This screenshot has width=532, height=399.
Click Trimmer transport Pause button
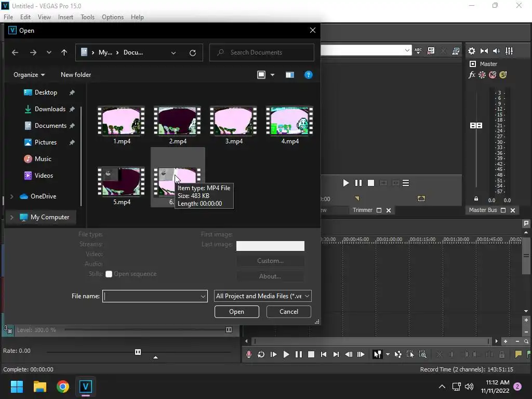[358, 183]
